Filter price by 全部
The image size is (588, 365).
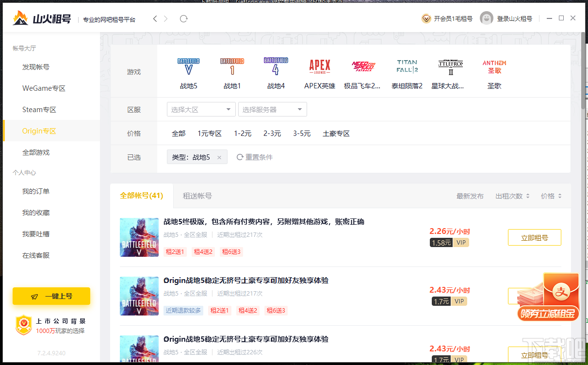tap(179, 133)
